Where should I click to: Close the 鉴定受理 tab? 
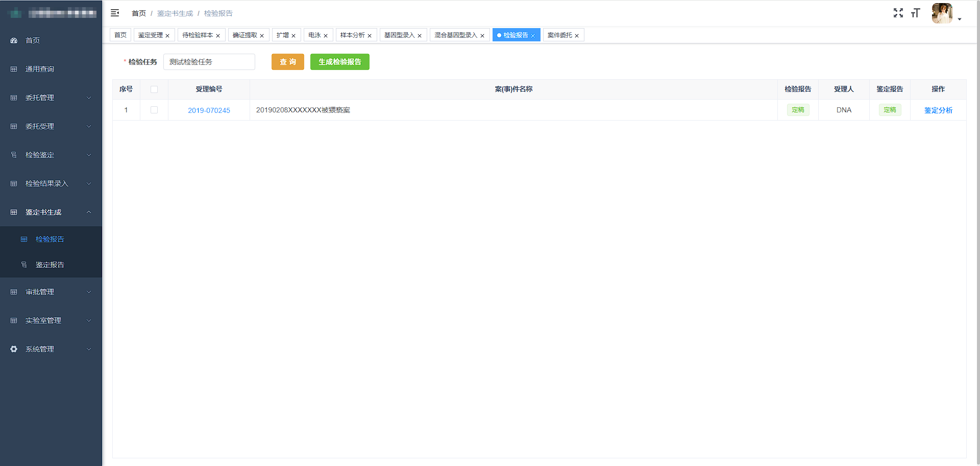167,36
